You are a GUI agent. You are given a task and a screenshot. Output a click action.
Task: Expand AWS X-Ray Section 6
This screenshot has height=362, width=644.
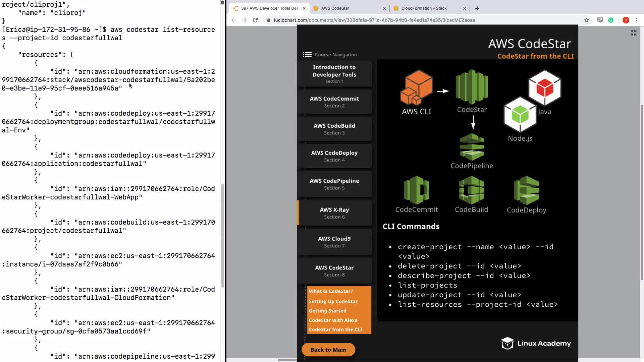[x=334, y=213]
